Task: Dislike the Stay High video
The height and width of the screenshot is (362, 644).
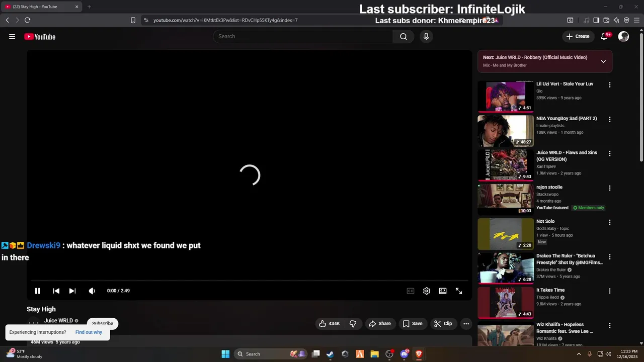Action: (x=353, y=324)
